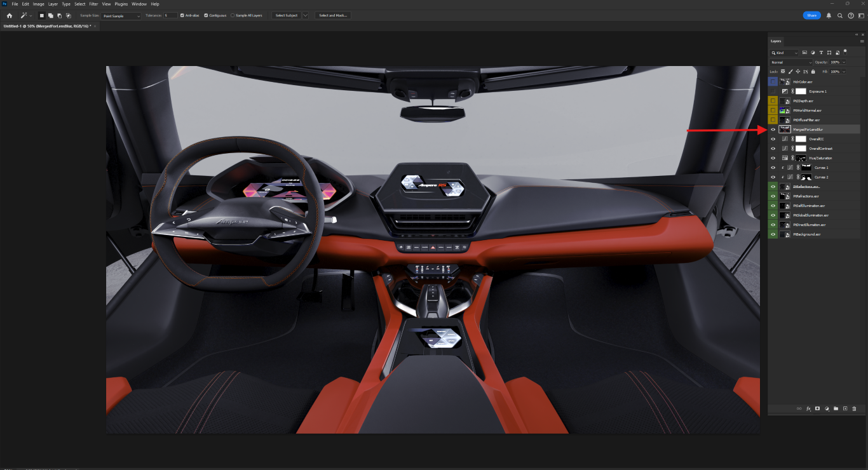Click the blue Share button
Screen dimensions: 868x470
pyautogui.click(x=811, y=15)
